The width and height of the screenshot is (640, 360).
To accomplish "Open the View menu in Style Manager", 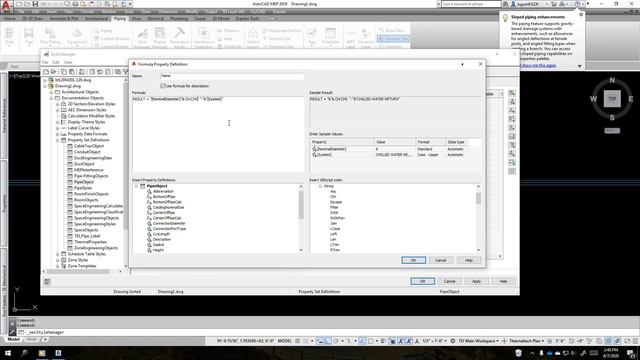I will [68, 62].
